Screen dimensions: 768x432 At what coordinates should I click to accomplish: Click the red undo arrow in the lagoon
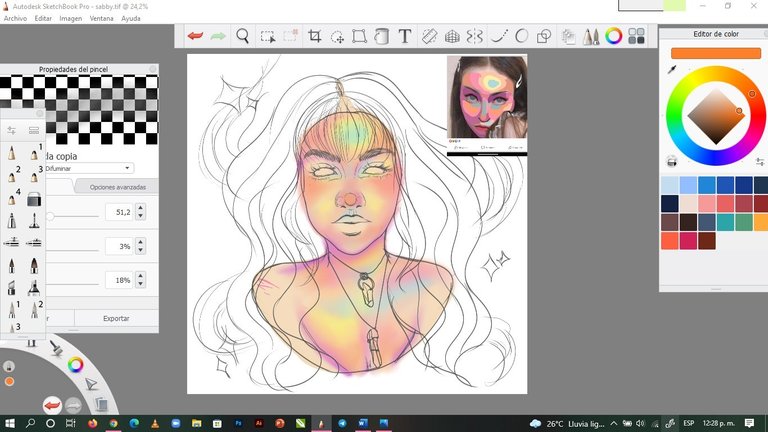click(x=52, y=406)
